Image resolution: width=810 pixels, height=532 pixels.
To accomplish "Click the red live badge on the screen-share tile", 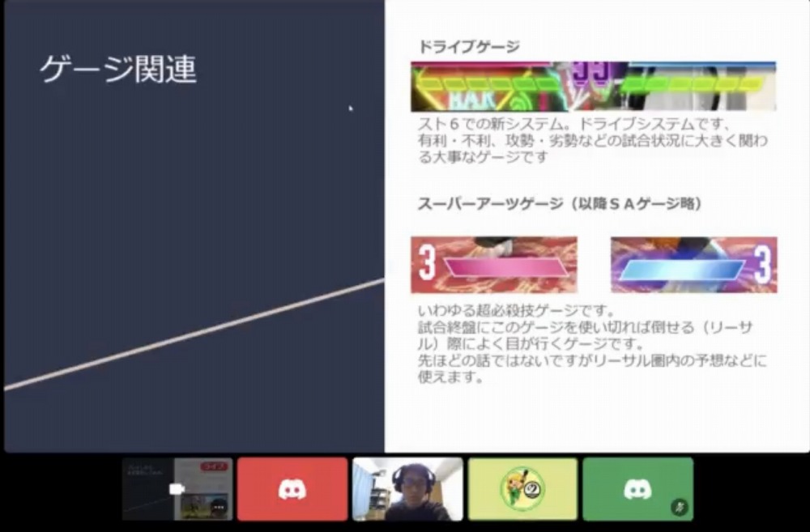I will (214, 466).
